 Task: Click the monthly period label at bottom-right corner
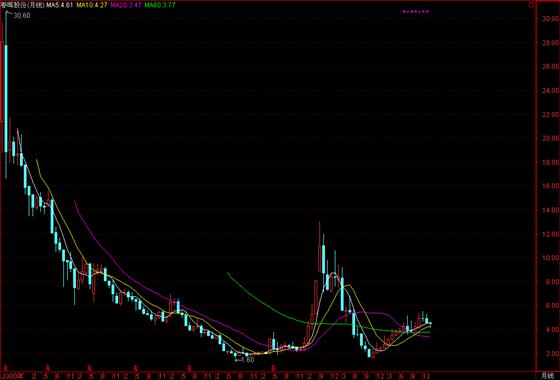(547, 375)
